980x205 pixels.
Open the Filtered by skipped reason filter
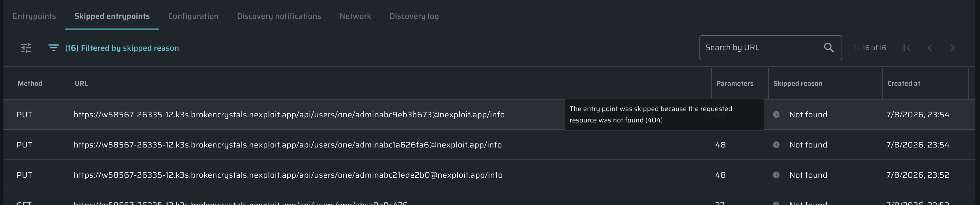coord(122,48)
